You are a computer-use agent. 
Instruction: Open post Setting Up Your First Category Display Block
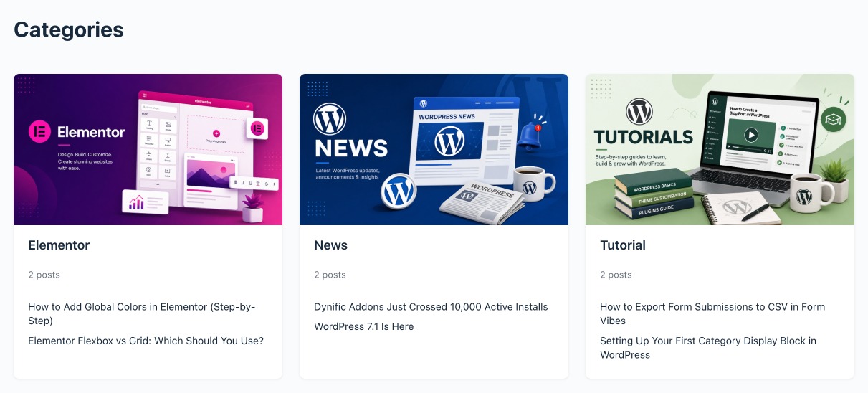pyautogui.click(x=708, y=348)
